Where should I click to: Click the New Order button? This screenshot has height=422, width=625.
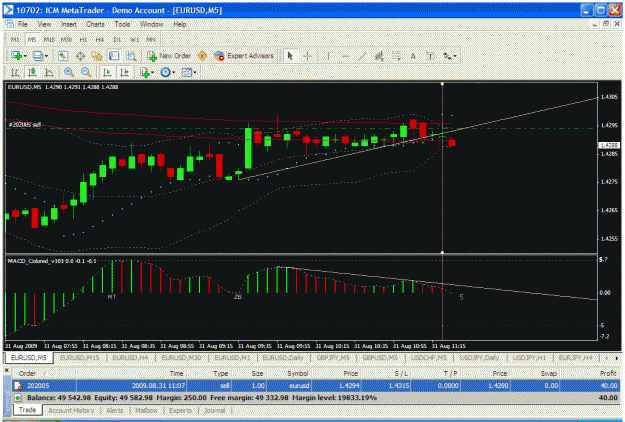tap(169, 56)
